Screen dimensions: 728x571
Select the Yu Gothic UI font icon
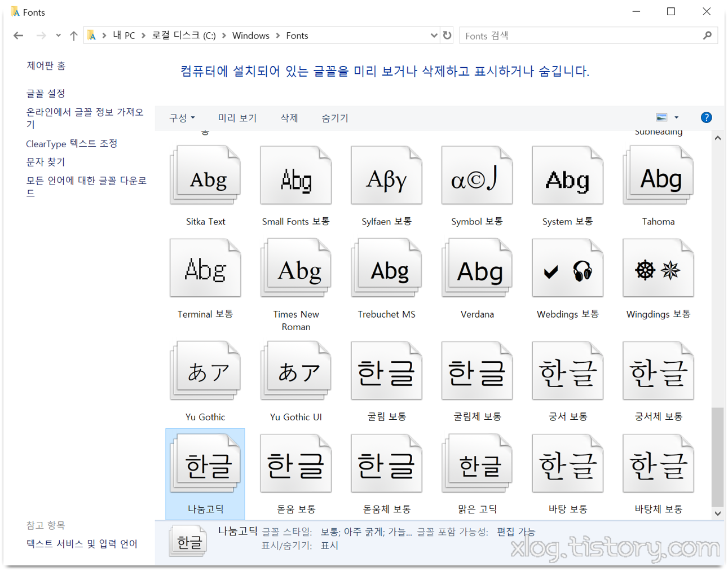pos(296,371)
